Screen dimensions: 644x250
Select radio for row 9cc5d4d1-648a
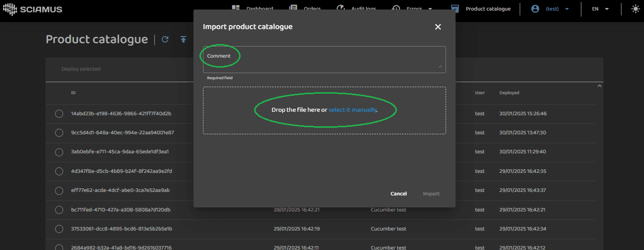(59, 133)
